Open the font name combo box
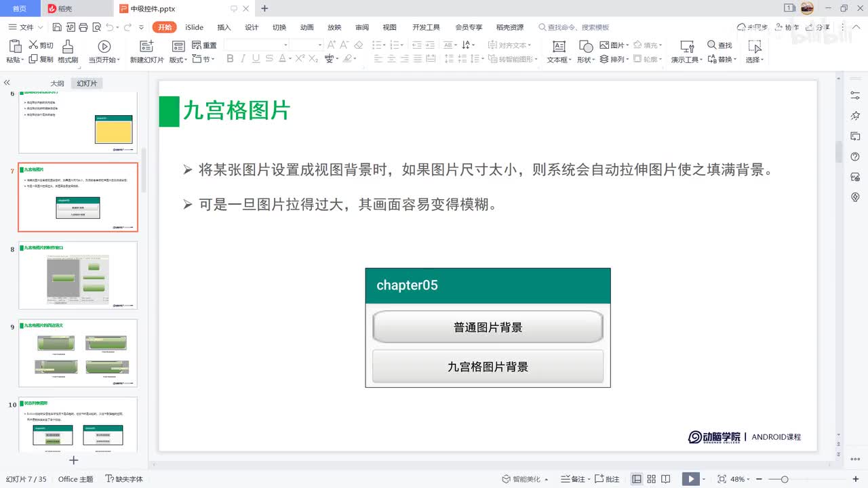The image size is (868, 488). 256,45
